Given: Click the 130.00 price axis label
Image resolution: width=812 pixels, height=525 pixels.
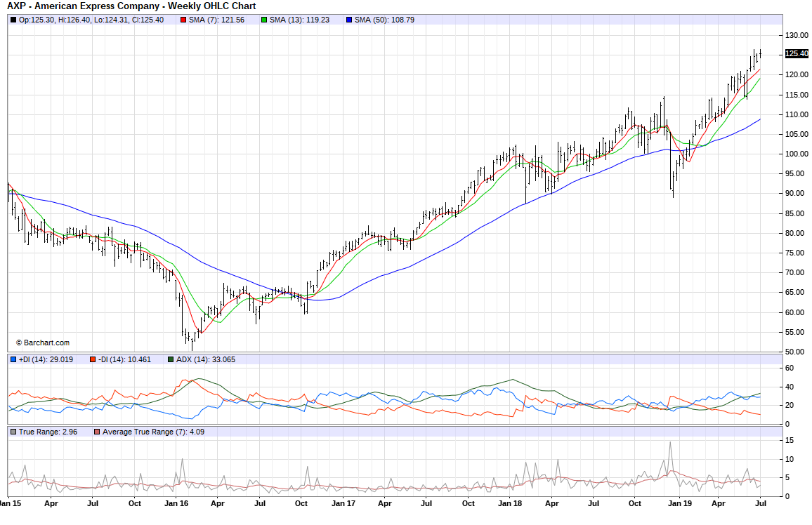Looking at the screenshot, I should coord(797,35).
